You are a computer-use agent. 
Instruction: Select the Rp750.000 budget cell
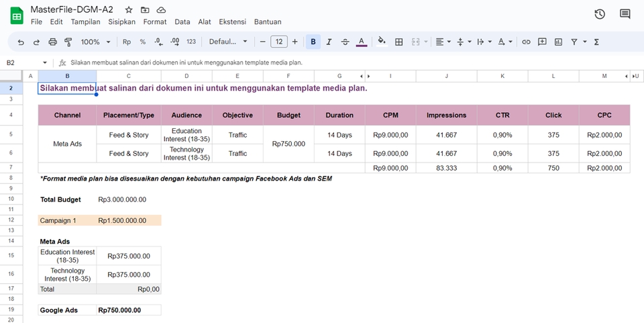click(288, 144)
